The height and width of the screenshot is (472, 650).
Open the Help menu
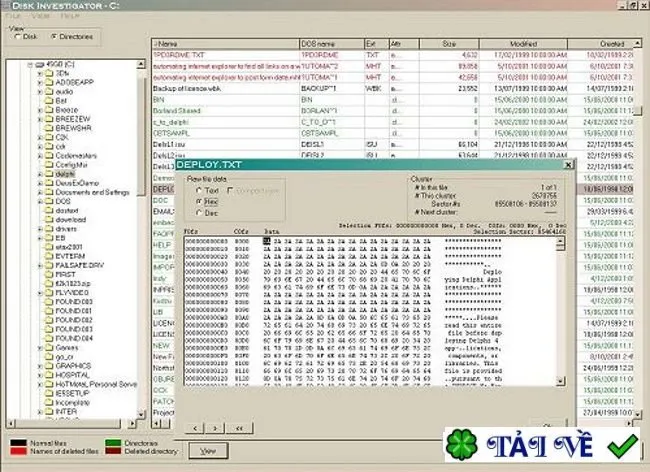click(x=70, y=16)
